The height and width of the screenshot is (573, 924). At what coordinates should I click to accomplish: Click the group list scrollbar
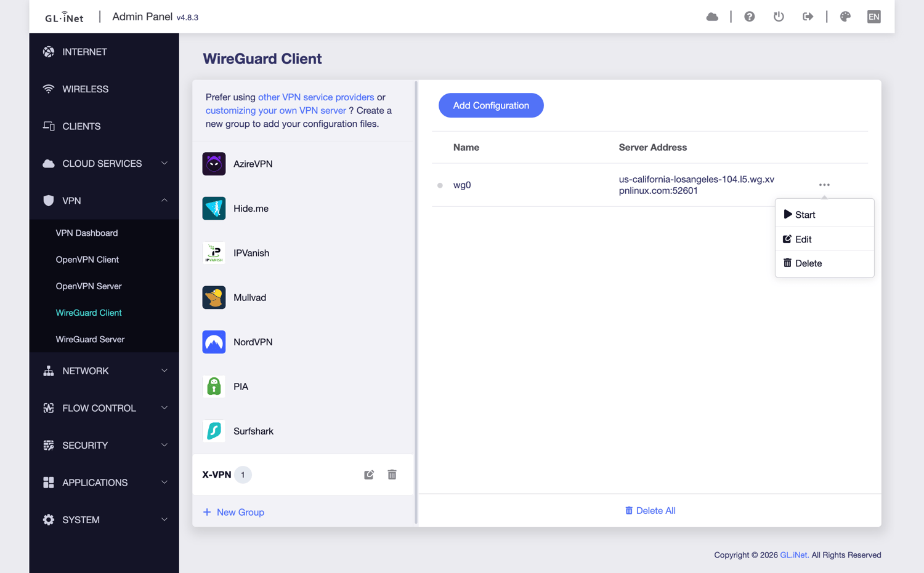tap(416, 303)
